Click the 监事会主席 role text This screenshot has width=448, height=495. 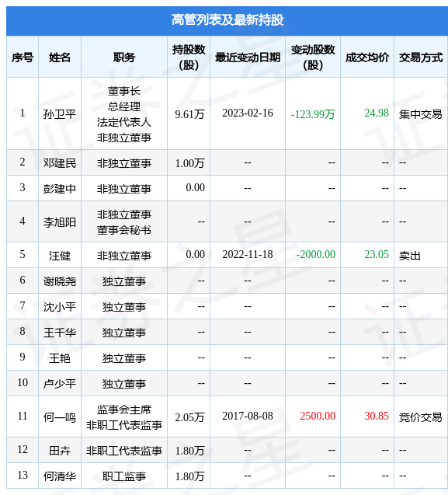pyautogui.click(x=124, y=410)
